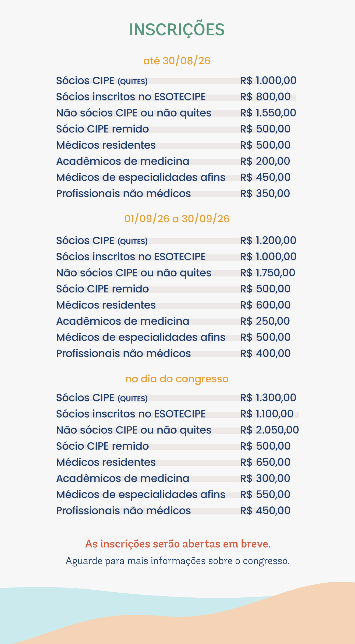This screenshot has height=644, width=355.
Task: Select the "até 30/08/26" deadline heading
Action: (177, 61)
